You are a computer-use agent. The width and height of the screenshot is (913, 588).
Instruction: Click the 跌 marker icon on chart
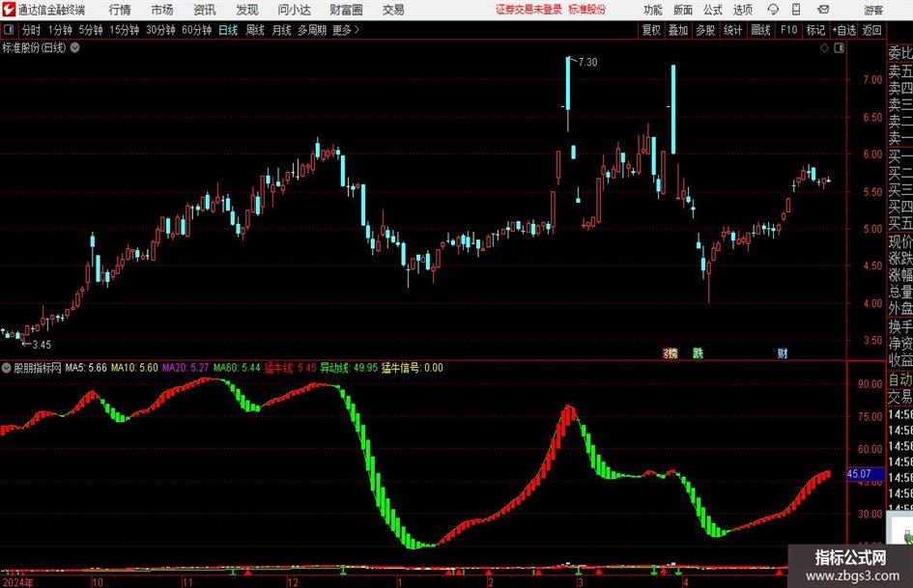[x=699, y=353]
